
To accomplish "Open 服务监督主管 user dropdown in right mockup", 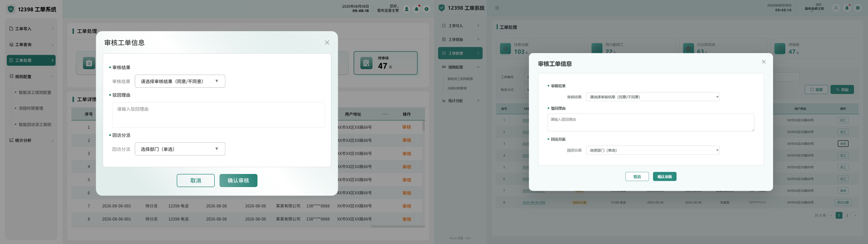I will tap(814, 8).
